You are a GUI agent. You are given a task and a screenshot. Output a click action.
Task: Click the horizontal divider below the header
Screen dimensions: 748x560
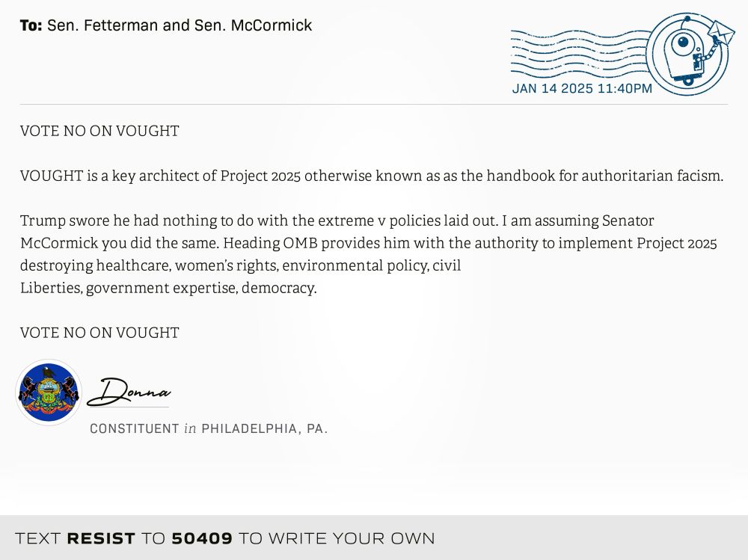click(x=374, y=104)
